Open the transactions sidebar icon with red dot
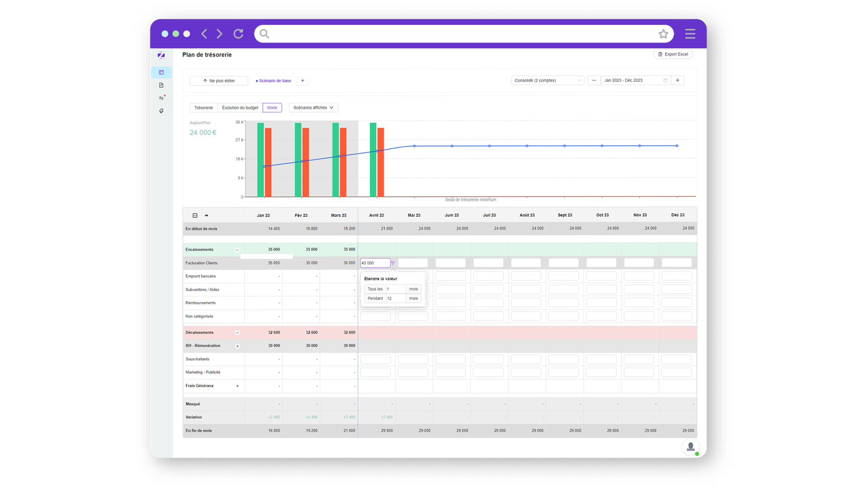Image resolution: width=868 pixels, height=488 pixels. [161, 98]
